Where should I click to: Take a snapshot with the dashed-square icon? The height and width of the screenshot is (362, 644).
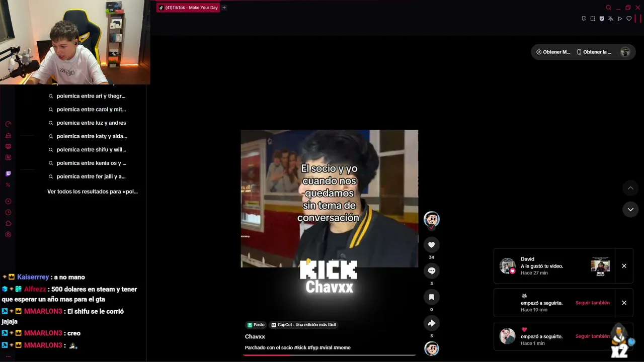[x=593, y=19]
